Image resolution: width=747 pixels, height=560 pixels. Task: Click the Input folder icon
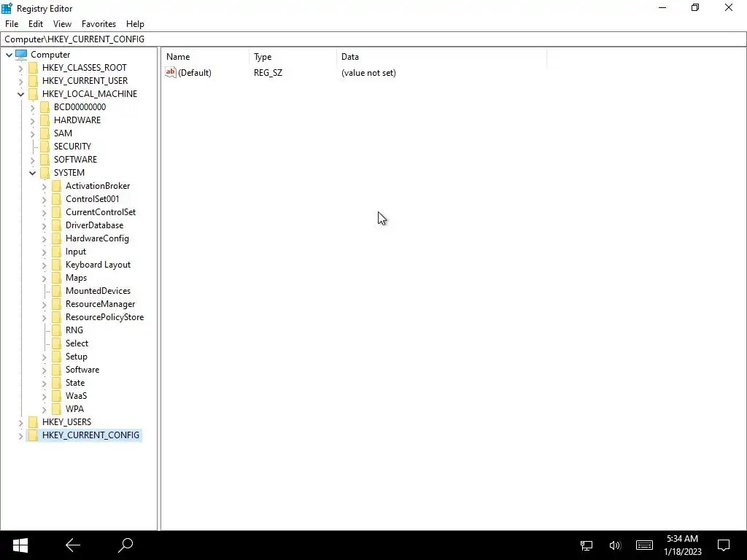click(x=56, y=251)
